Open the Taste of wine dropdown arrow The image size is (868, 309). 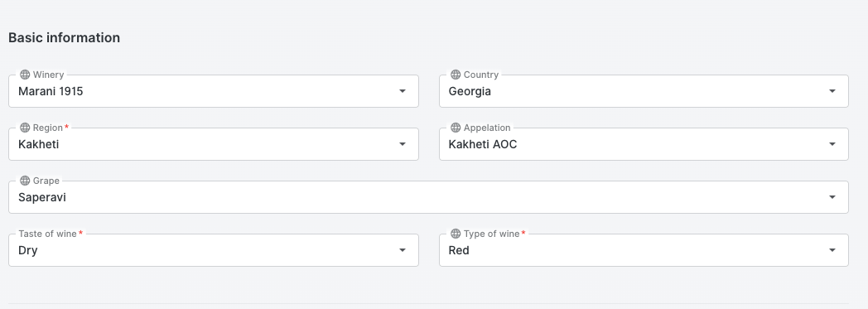403,250
